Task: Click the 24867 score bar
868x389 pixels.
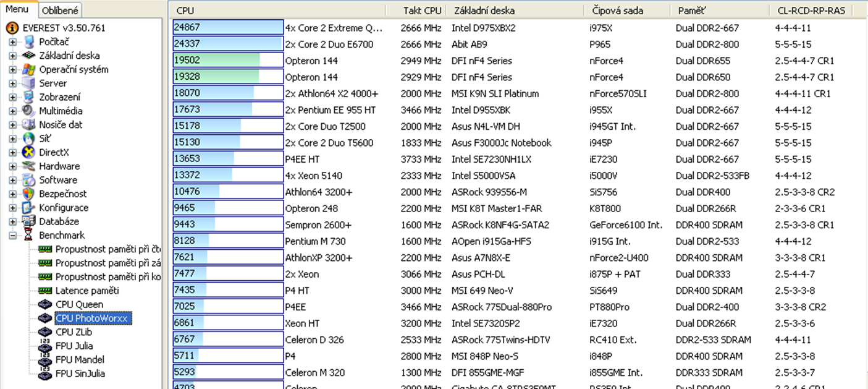Action: click(x=228, y=28)
